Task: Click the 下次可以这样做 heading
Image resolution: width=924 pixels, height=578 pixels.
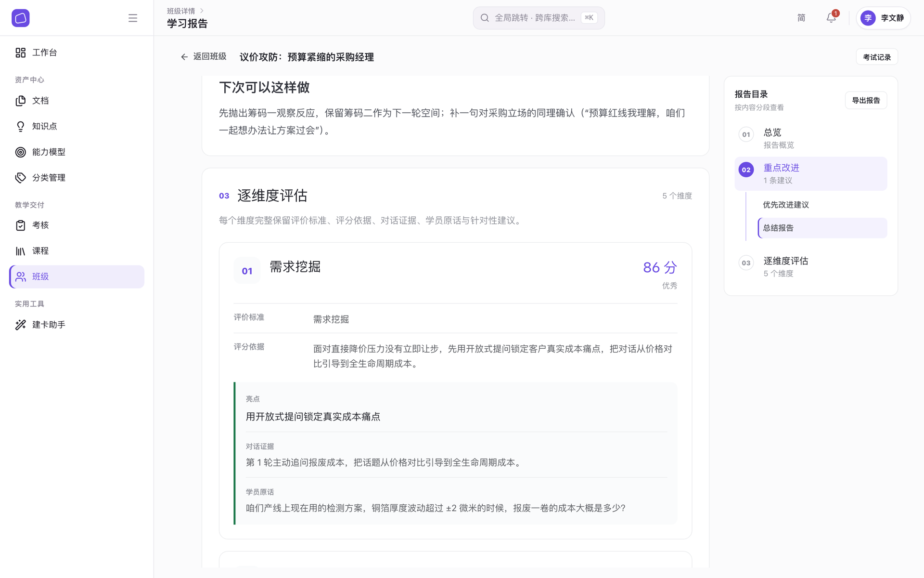Action: [x=264, y=88]
